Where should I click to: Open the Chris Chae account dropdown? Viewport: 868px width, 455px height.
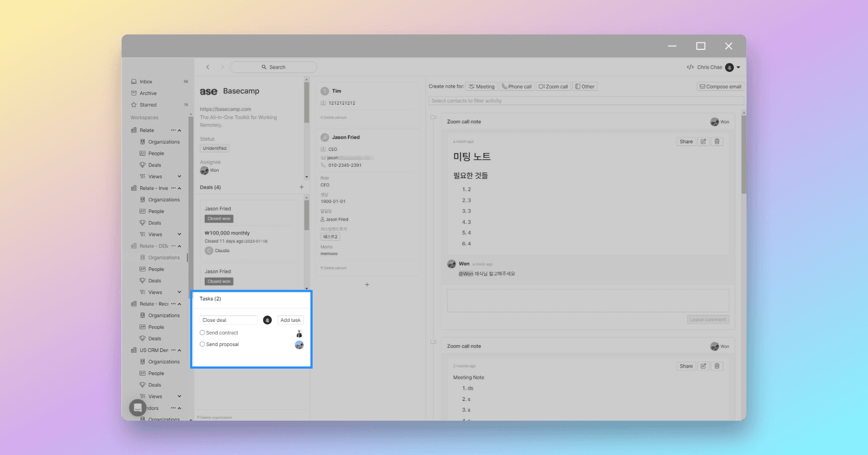coord(738,67)
